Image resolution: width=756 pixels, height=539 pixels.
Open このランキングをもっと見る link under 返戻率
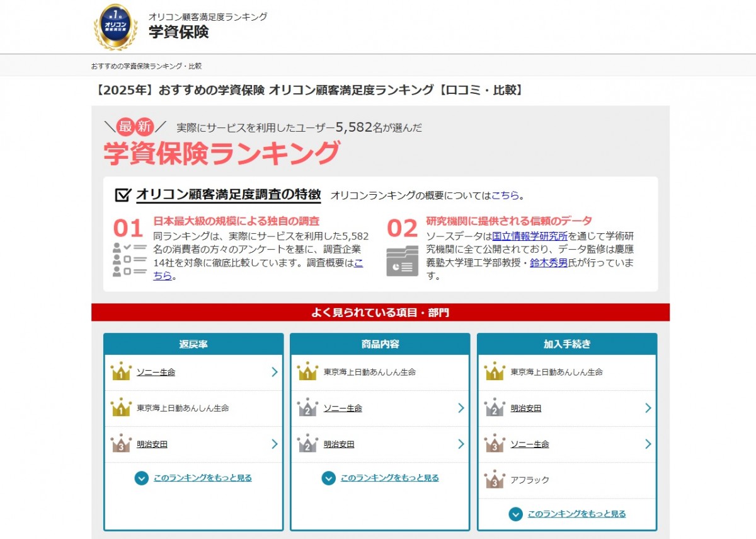[x=203, y=478]
